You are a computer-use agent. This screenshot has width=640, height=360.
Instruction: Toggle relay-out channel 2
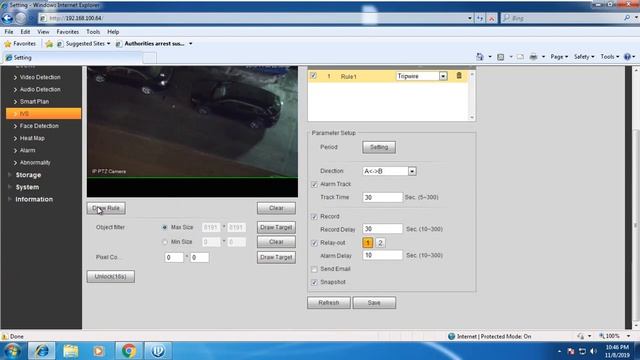point(380,243)
